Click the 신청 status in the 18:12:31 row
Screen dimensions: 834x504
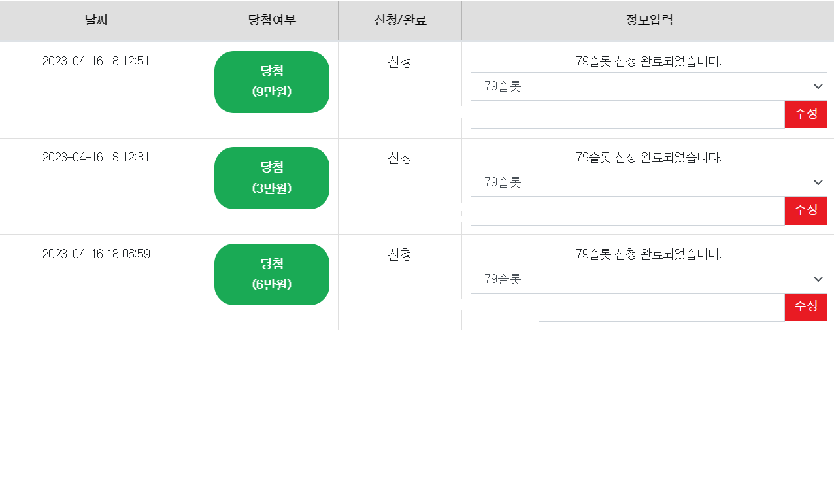point(400,158)
